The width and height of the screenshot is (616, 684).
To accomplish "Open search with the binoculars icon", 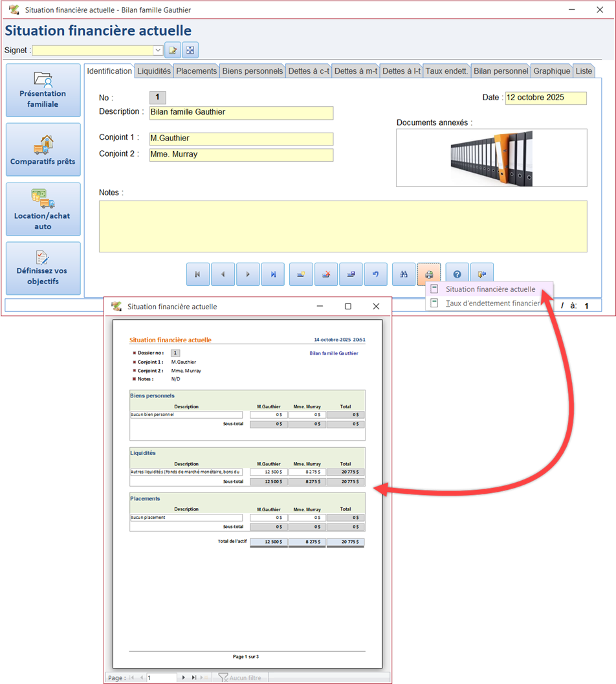I will point(403,274).
